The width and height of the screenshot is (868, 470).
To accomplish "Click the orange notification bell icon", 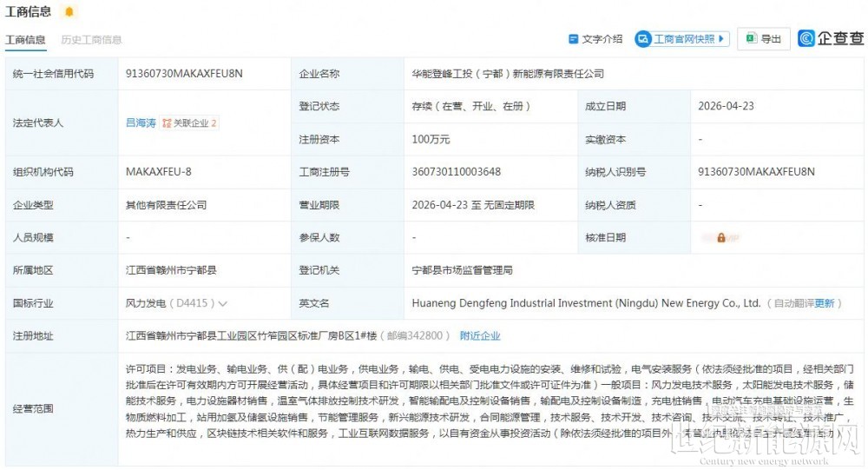I will tap(69, 12).
